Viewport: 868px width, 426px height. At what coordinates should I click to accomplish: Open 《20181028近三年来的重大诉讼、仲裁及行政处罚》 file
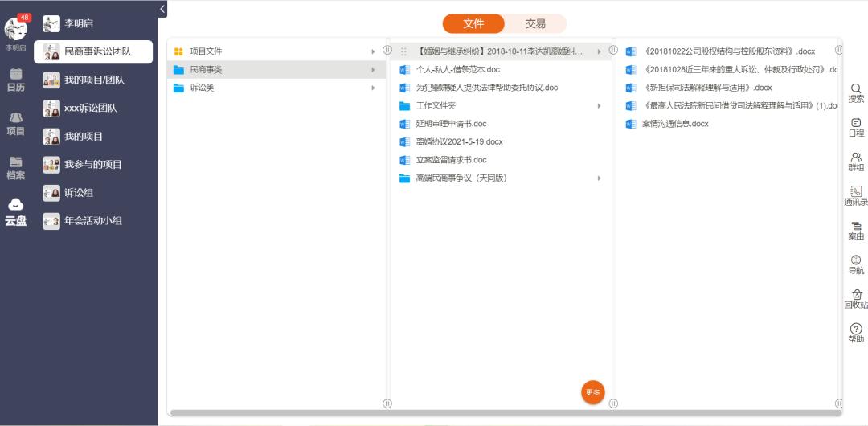740,70
